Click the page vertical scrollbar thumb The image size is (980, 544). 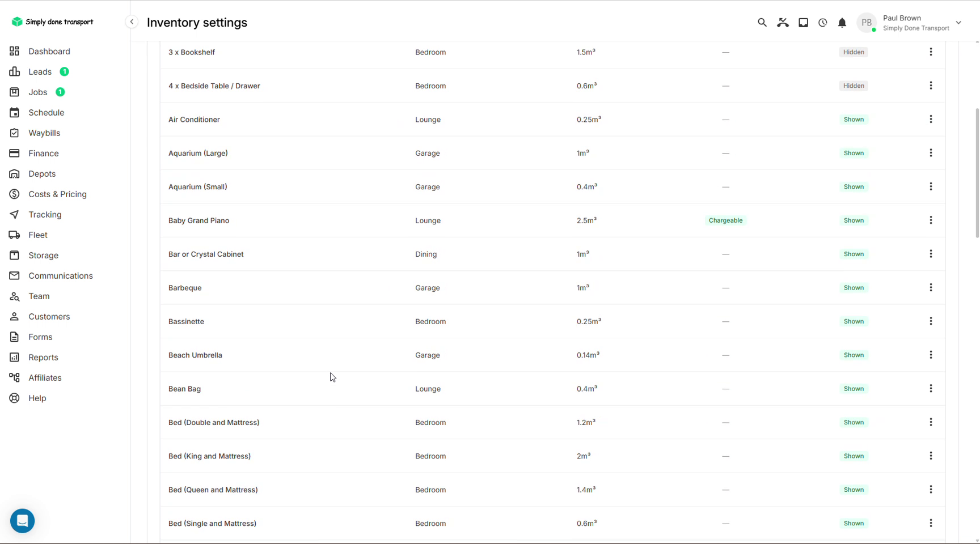[977, 173]
